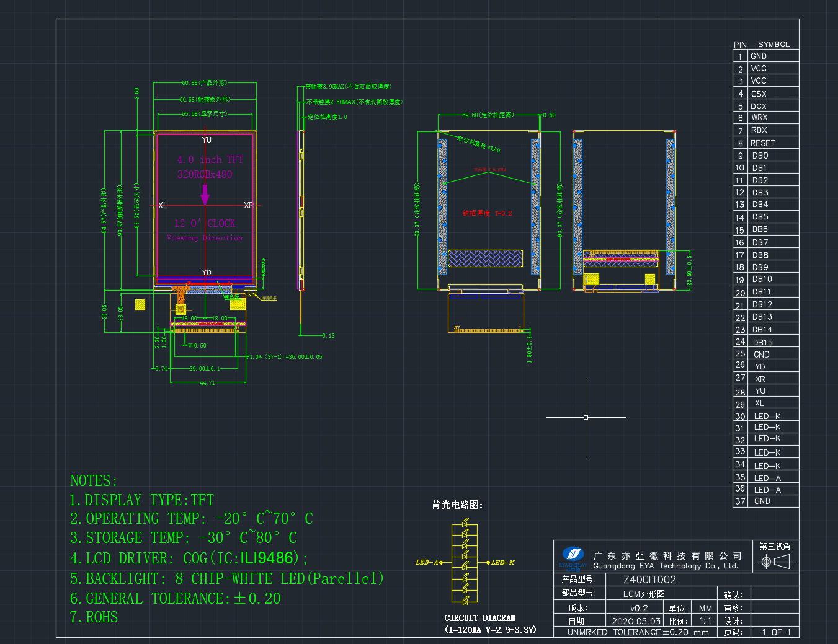Select the '1 OF 1' page number
Image resolution: width=838 pixels, height=644 pixels.
pos(777,632)
